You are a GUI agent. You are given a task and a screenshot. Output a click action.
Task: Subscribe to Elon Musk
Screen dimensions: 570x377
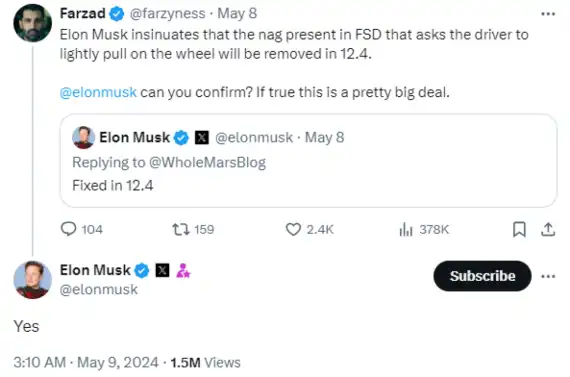pos(482,276)
